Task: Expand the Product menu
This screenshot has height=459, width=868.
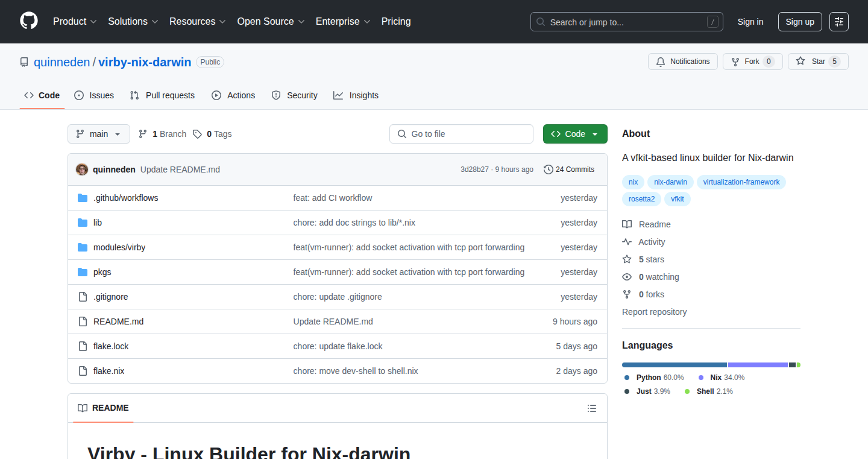Action: pos(75,21)
